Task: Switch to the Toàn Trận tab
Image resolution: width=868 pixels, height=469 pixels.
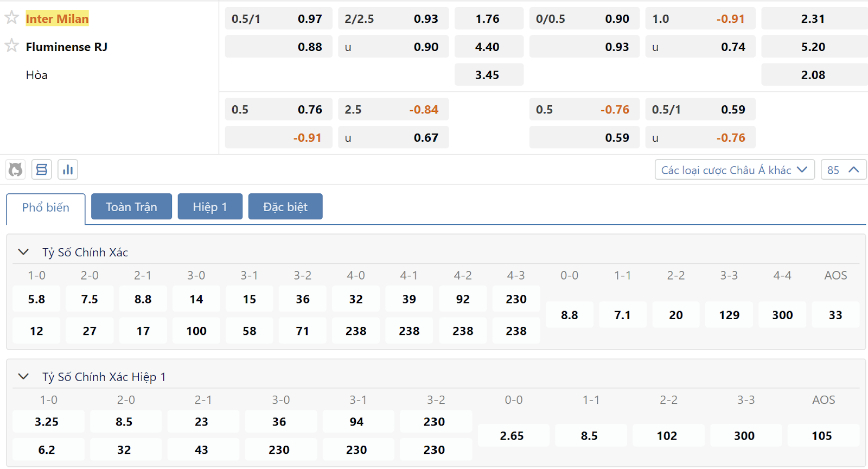Action: coord(131,207)
